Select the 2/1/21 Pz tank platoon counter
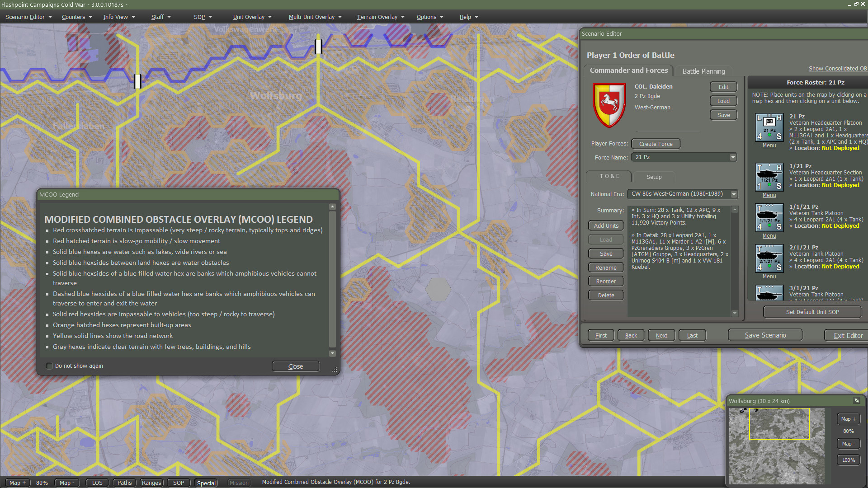 point(769,258)
